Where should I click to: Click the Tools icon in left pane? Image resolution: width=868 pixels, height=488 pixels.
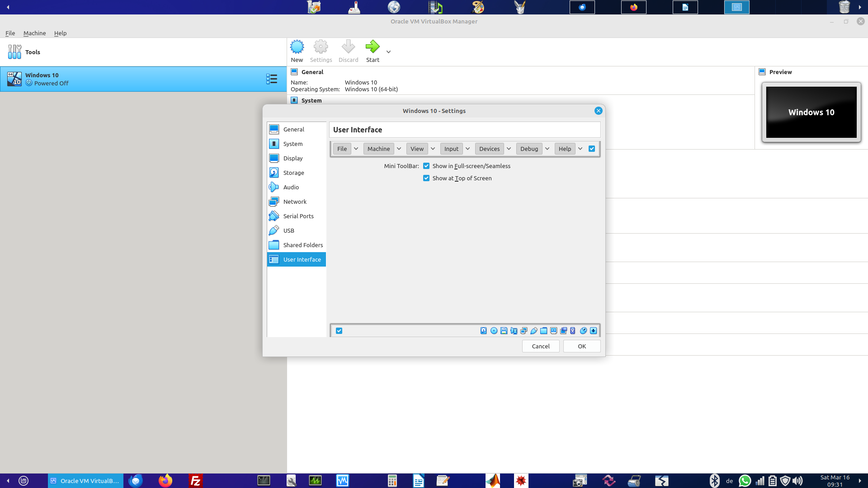point(14,52)
